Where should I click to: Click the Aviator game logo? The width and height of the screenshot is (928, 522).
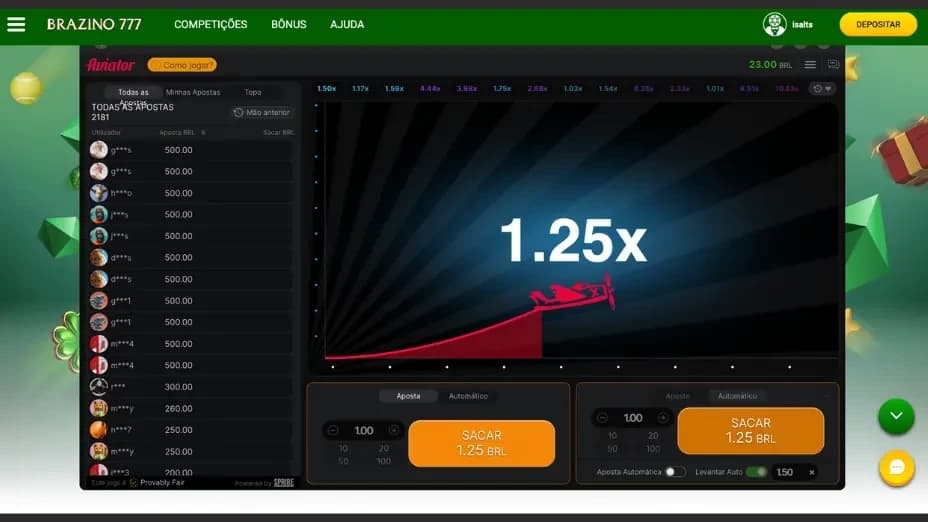(111, 65)
